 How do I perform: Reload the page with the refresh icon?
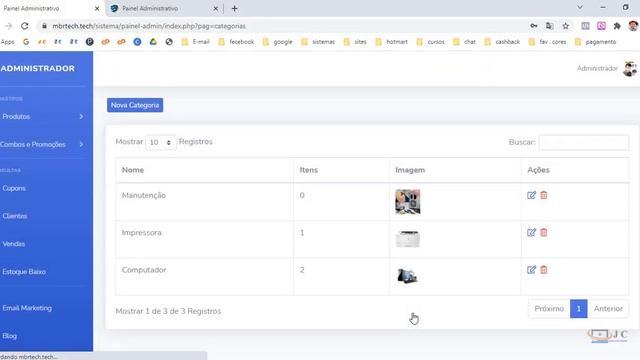[25, 26]
